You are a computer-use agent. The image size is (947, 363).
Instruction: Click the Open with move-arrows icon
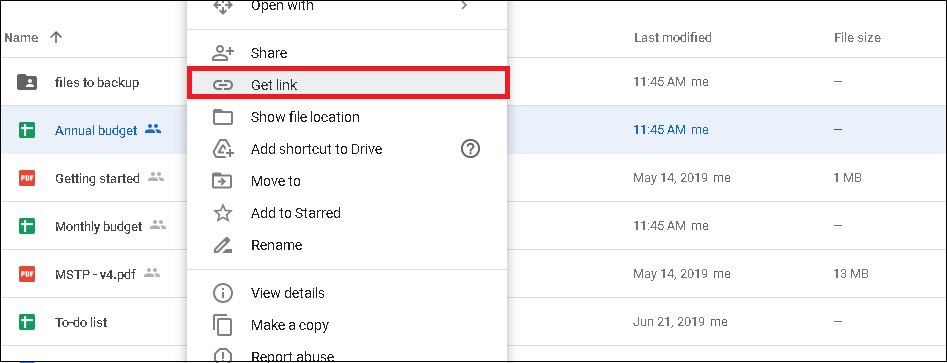pyautogui.click(x=223, y=7)
